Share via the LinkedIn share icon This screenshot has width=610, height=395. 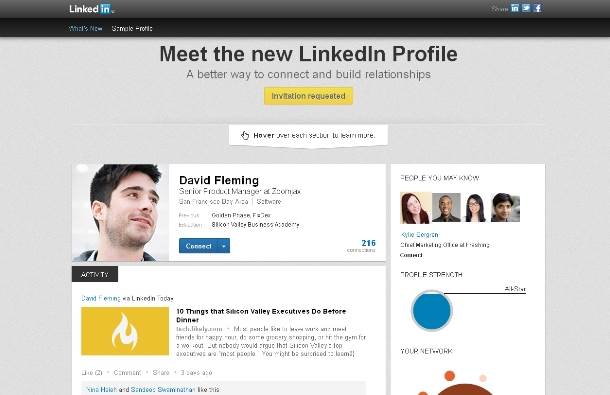(515, 8)
